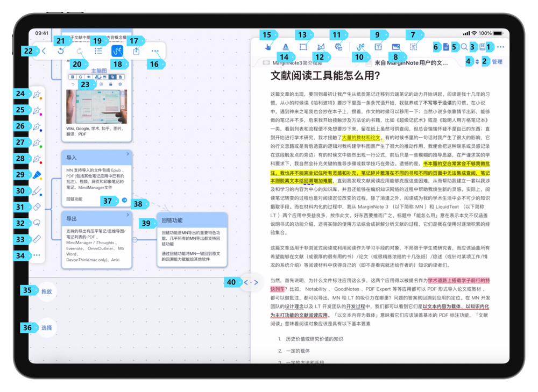Click the Wi-Fi status icon
The width and height of the screenshot is (538, 392).
[x=474, y=33]
